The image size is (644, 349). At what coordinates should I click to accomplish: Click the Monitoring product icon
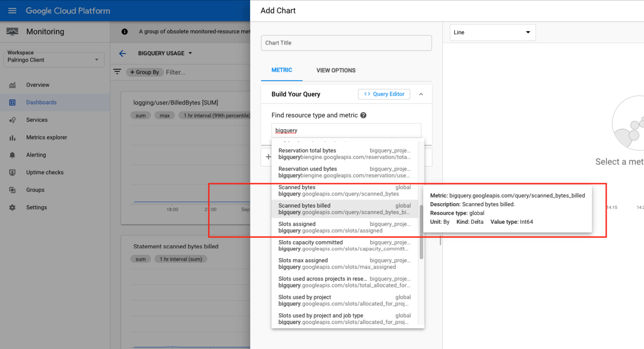coord(12,32)
